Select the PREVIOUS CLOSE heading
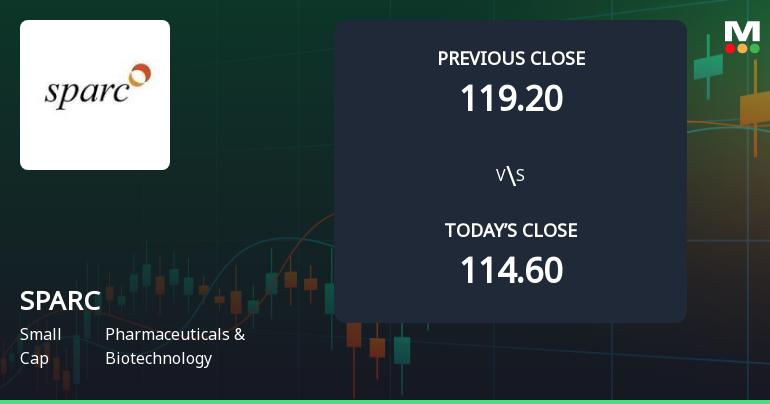 (x=511, y=59)
